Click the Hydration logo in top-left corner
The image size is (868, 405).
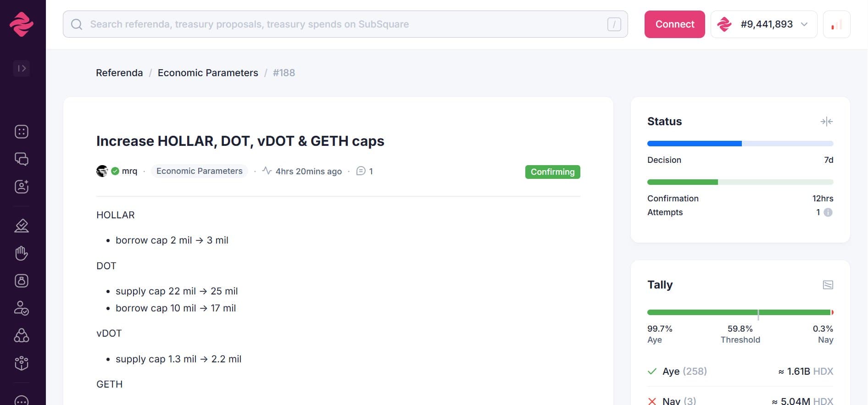22,24
